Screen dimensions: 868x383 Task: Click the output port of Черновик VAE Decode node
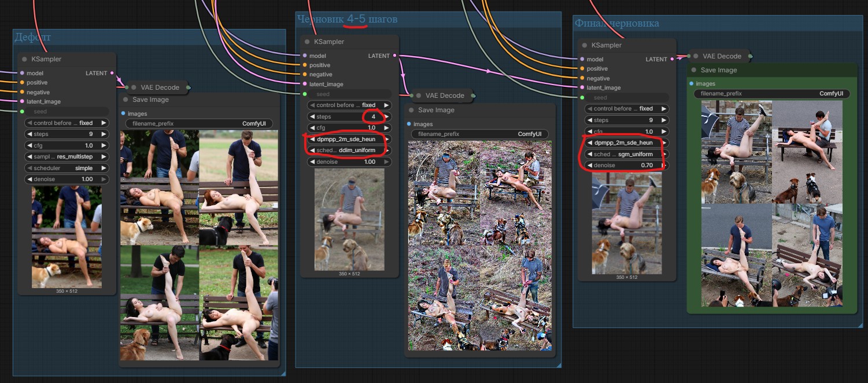click(x=473, y=95)
